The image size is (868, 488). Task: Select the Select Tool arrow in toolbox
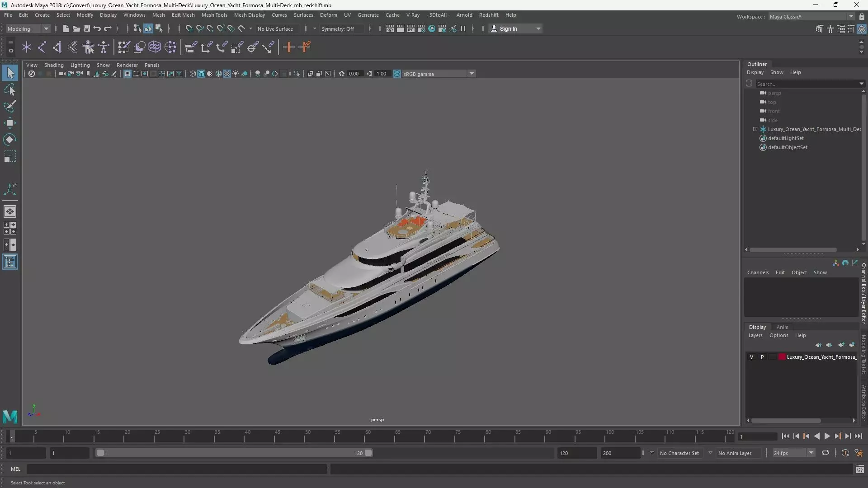(10, 73)
